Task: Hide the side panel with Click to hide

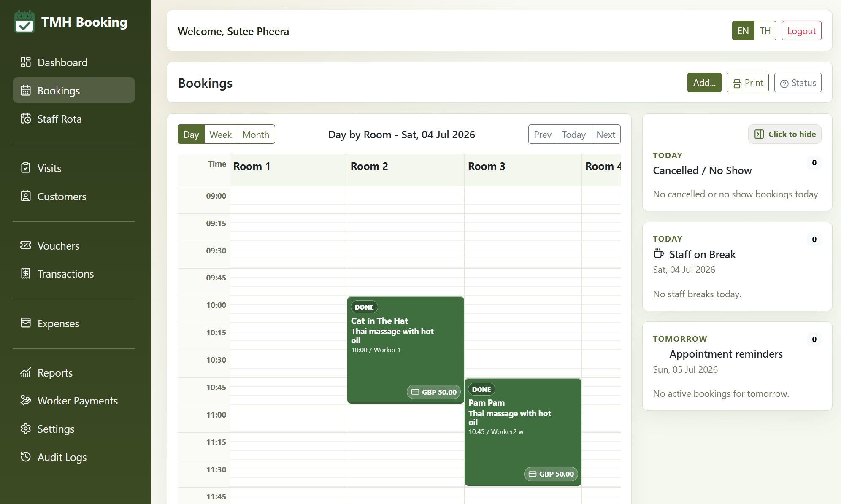Action: [785, 134]
